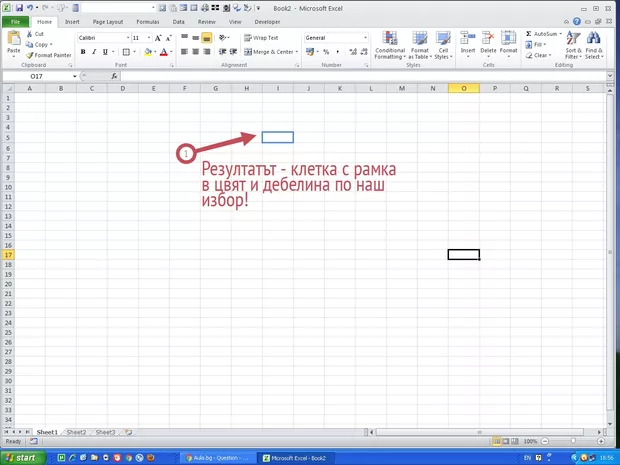The height and width of the screenshot is (465, 620).
Task: Select the Sheet2 worksheet tab
Action: click(x=76, y=432)
